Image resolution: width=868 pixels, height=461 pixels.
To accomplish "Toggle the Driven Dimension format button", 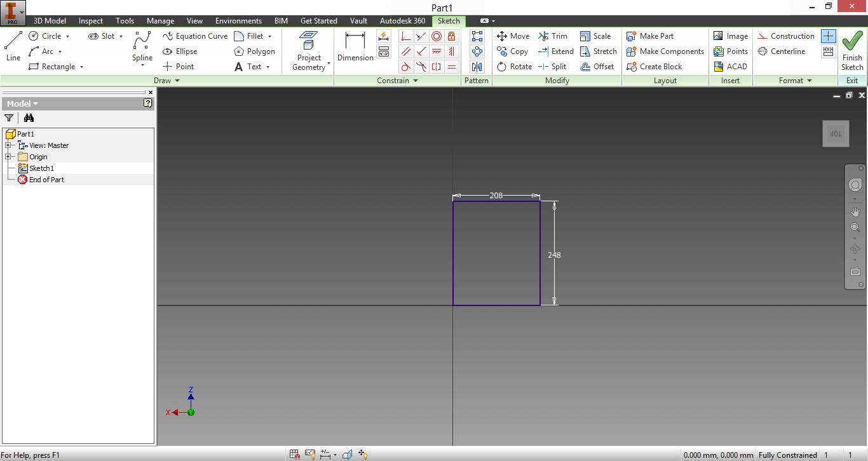I will pos(829,51).
